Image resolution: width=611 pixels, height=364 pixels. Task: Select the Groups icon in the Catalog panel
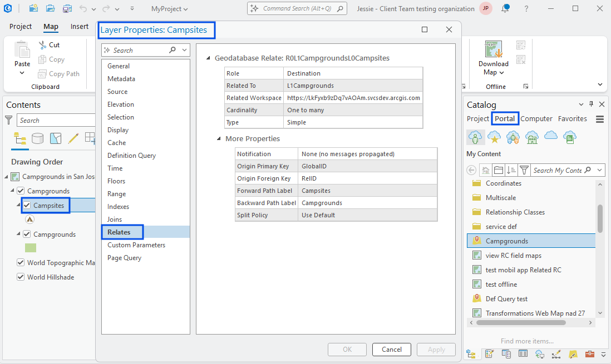[x=513, y=137]
